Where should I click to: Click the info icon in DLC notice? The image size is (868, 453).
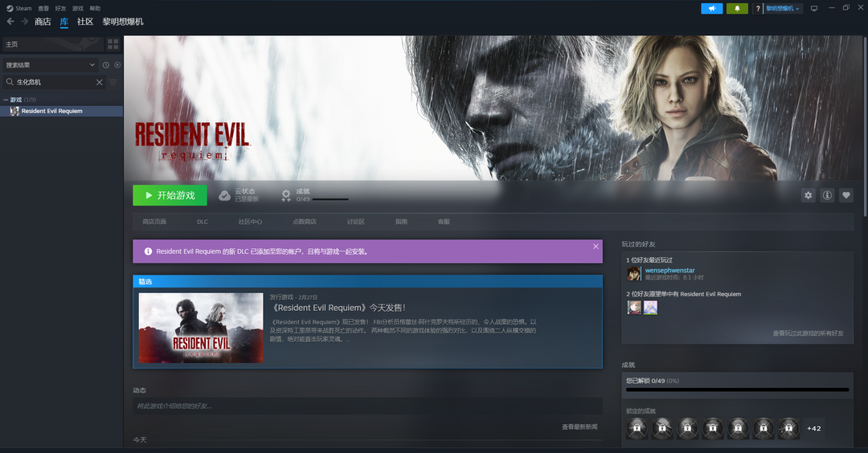[x=148, y=251]
